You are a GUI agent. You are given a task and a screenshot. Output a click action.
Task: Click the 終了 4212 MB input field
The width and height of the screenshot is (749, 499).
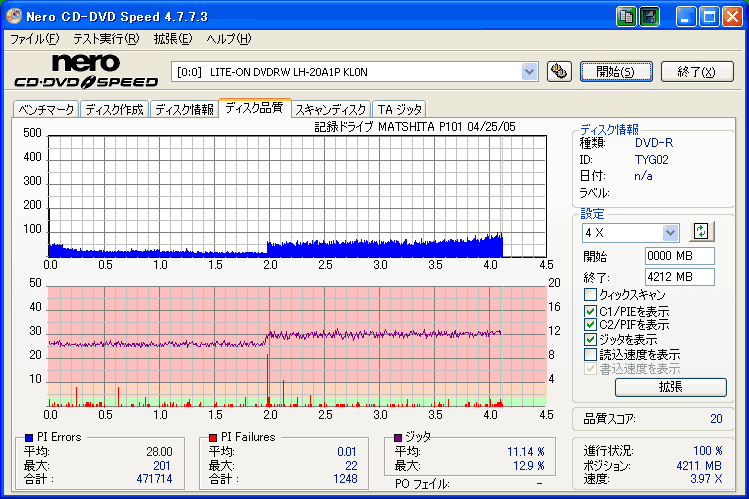[679, 277]
